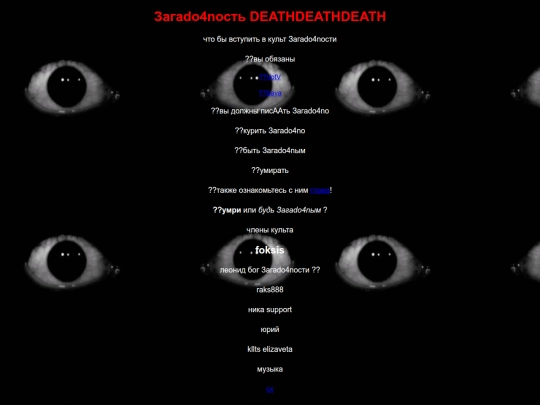Image resolution: width=540 pixels, height=405 pixels.
Task: Click the line '??умирать'
Action: point(270,170)
